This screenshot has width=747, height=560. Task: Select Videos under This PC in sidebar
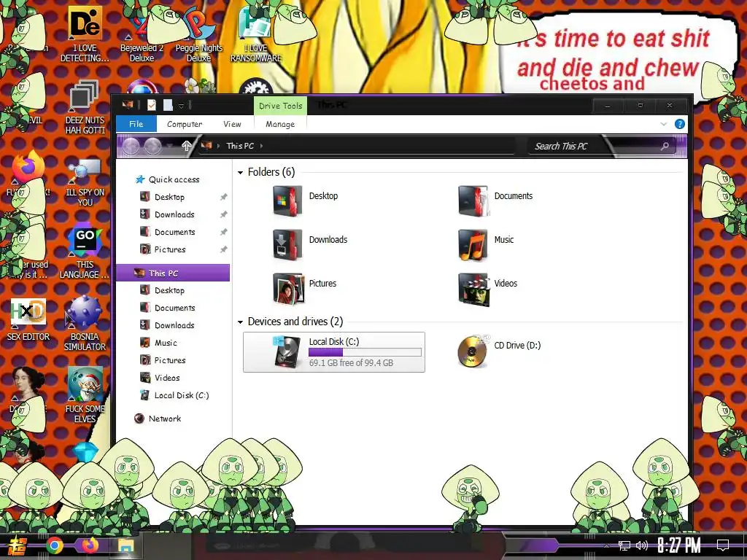point(167,378)
